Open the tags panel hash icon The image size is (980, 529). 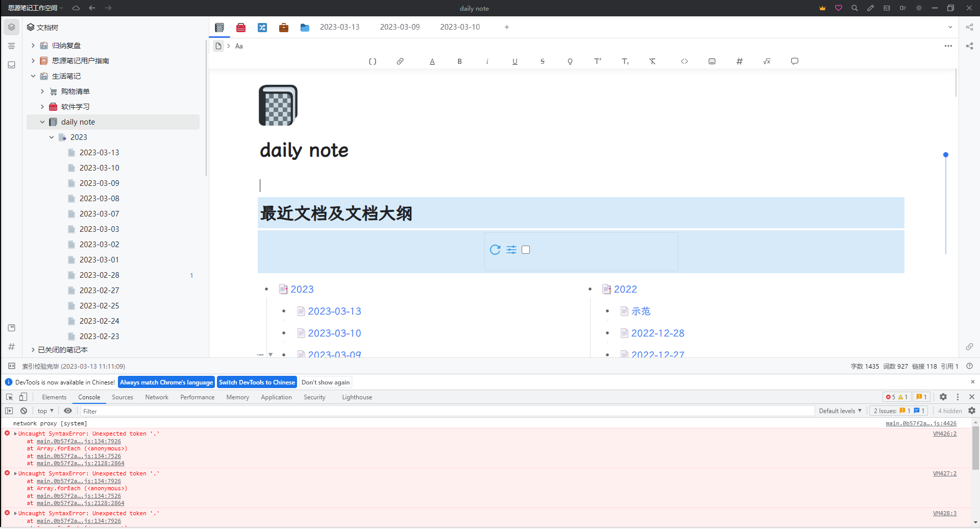[x=11, y=347]
